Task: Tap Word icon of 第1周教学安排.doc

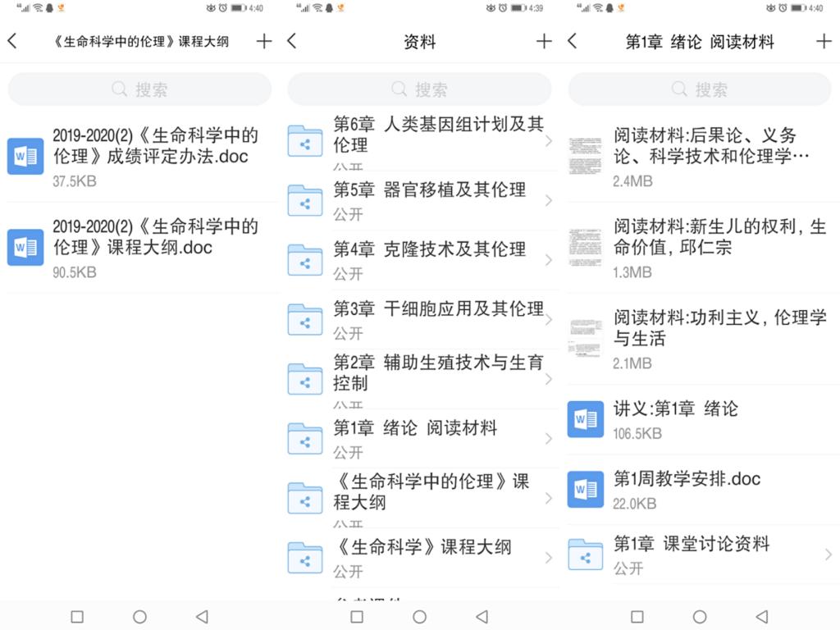Action: [x=586, y=490]
